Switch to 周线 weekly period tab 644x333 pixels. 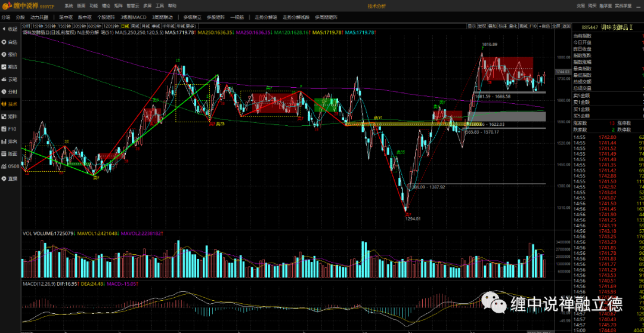[135, 26]
